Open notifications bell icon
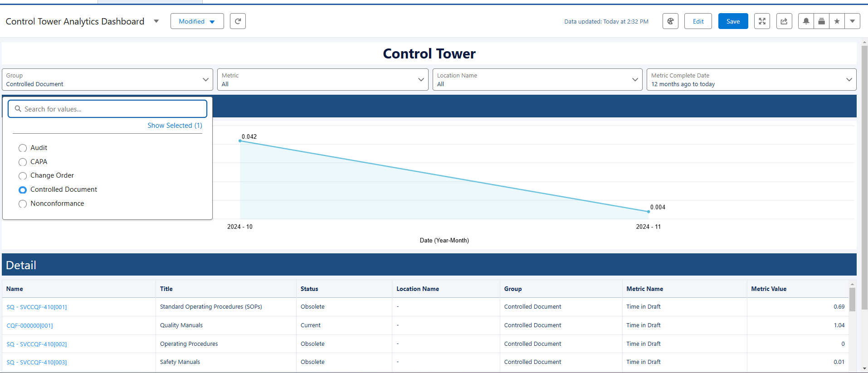The width and height of the screenshot is (868, 373). pyautogui.click(x=806, y=21)
